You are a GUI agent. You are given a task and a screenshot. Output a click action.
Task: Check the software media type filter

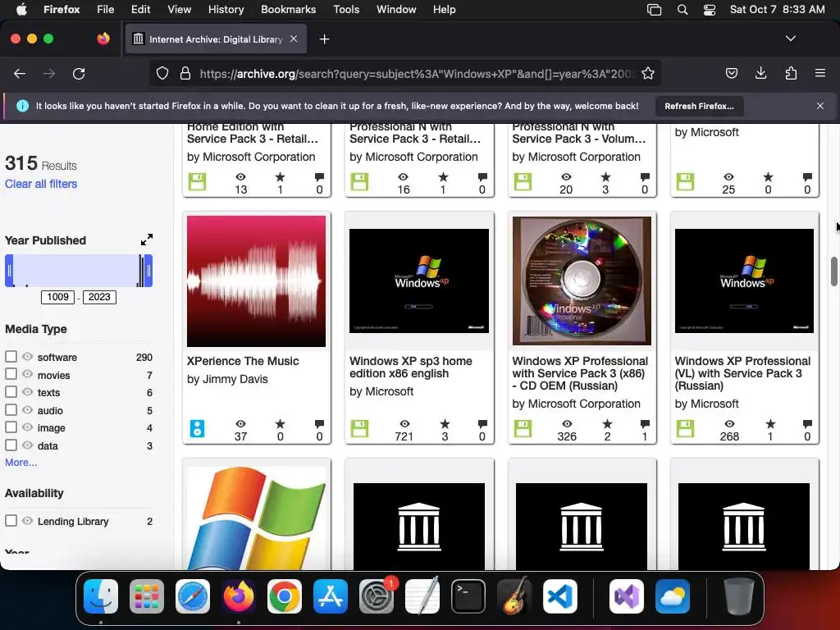11,357
